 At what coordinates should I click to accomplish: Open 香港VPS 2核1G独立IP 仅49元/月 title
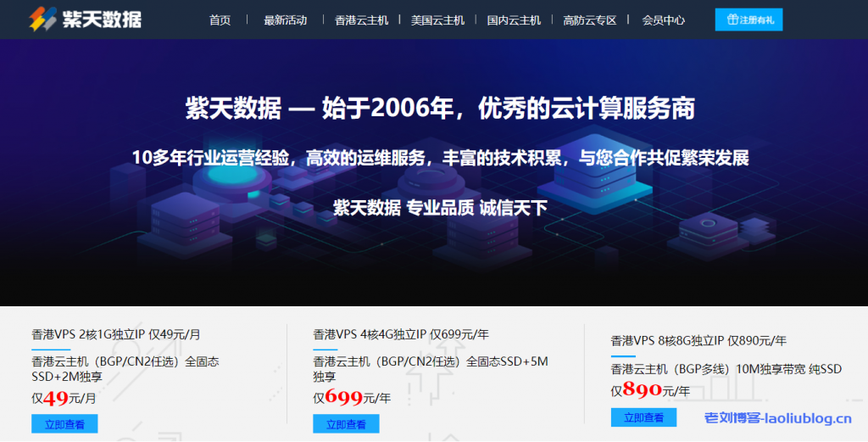pos(115,334)
